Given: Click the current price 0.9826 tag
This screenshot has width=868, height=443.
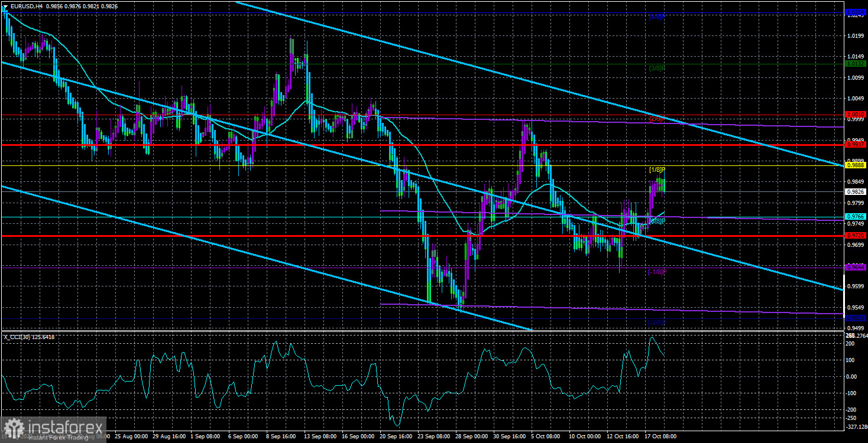Looking at the screenshot, I should tap(856, 191).
